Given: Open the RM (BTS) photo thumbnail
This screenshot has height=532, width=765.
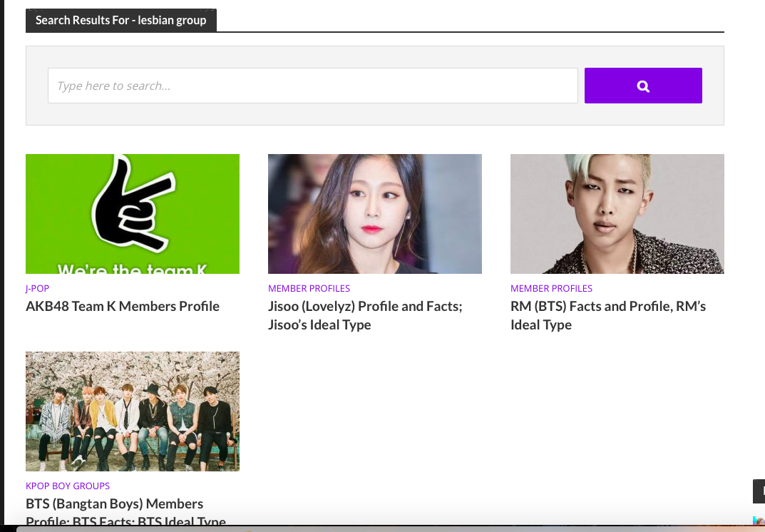Looking at the screenshot, I should point(617,214).
